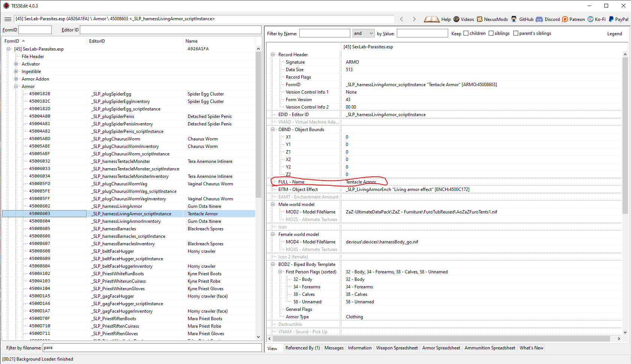Expand the Armor Addon group
Image resolution: width=631 pixels, height=364 pixels.
16,79
